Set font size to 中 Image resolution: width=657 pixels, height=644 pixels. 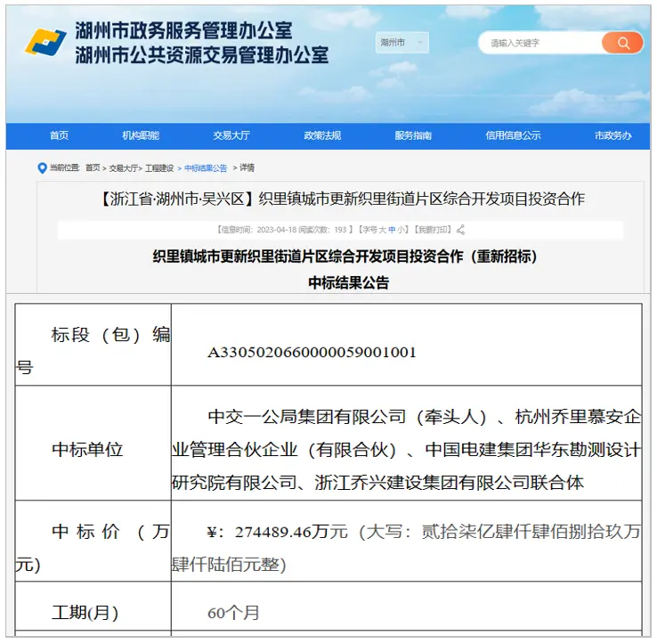pos(392,230)
